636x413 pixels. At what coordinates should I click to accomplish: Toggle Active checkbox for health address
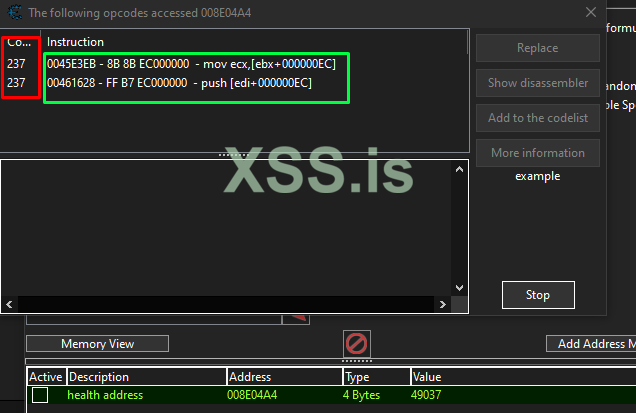coord(40,395)
